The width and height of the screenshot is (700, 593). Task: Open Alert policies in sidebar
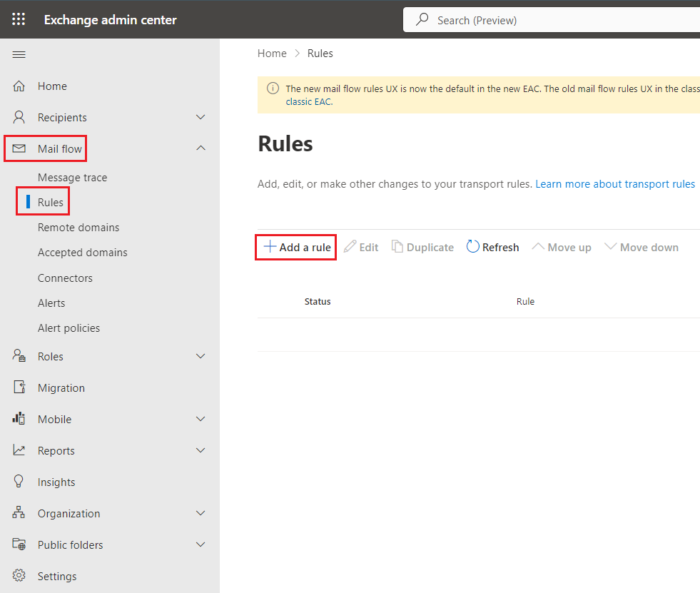click(x=69, y=328)
